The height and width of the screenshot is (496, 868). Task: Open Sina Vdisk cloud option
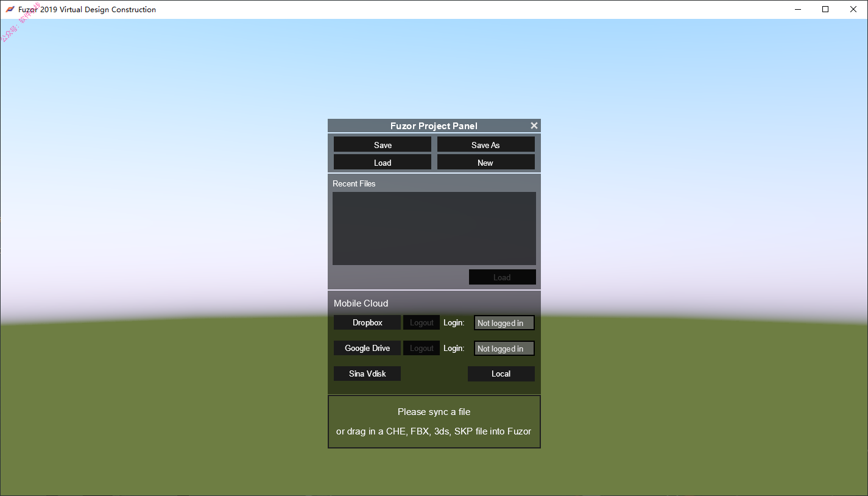[x=367, y=374]
